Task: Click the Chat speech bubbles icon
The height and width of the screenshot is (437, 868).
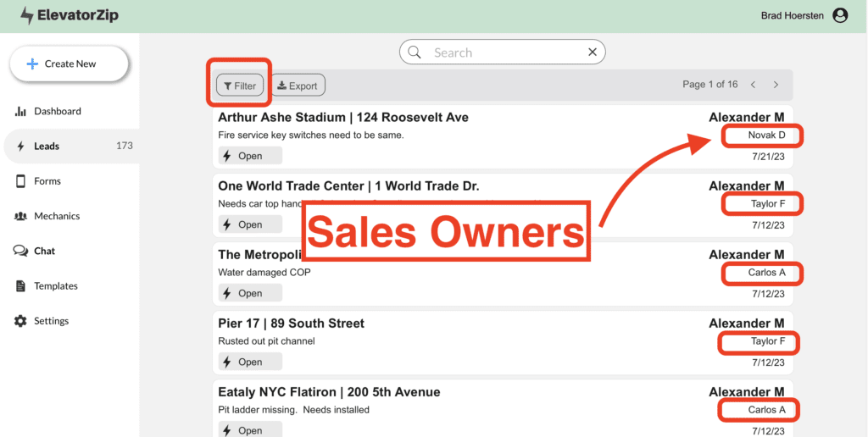Action: [x=20, y=252]
